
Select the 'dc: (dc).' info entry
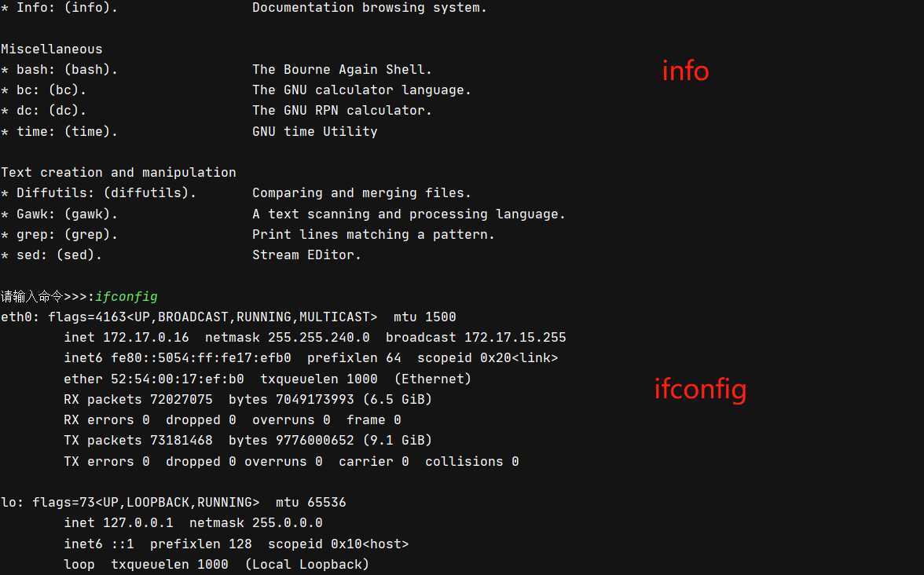(x=51, y=111)
